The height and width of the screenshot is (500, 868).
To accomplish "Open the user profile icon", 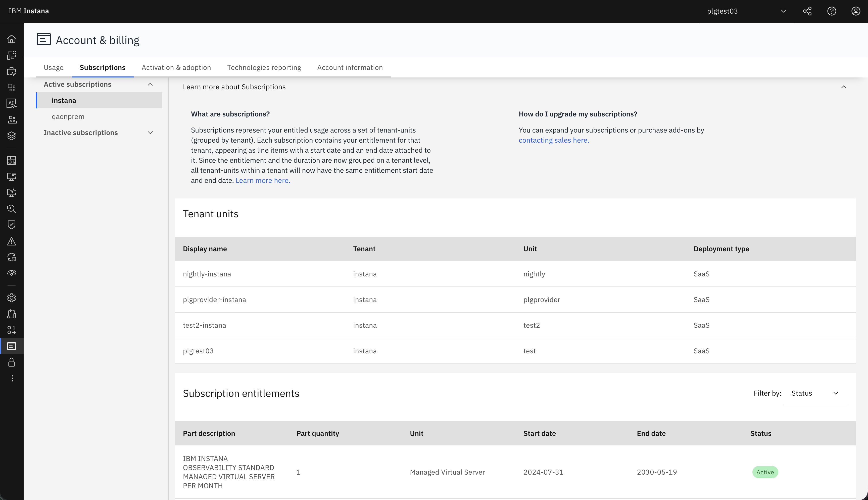I will point(856,11).
